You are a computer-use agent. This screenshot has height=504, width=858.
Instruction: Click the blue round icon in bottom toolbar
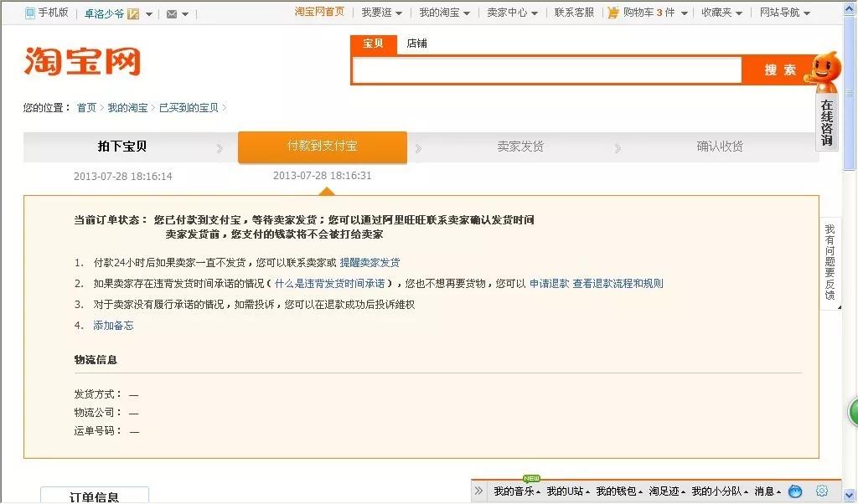[795, 491]
